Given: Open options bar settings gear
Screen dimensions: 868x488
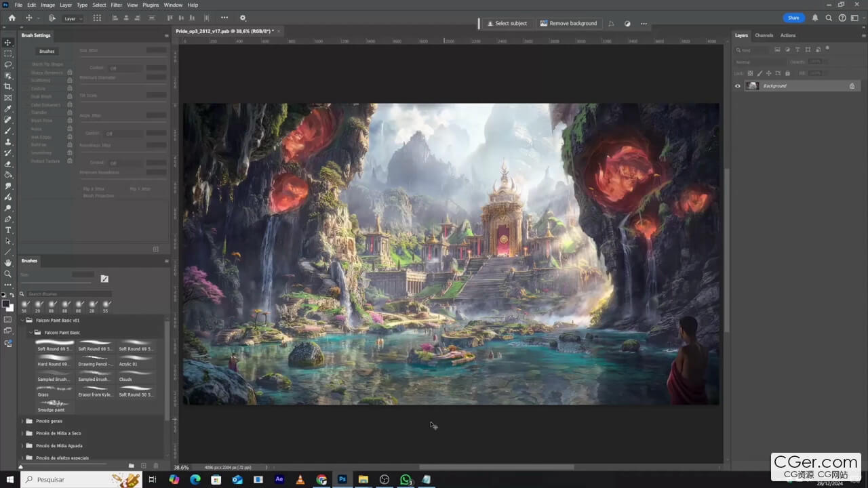Looking at the screenshot, I should coord(243,18).
